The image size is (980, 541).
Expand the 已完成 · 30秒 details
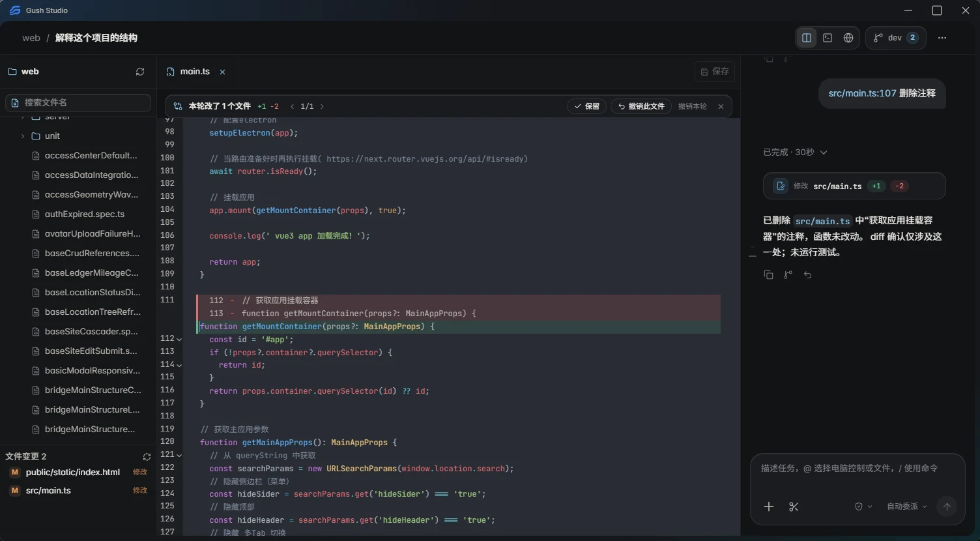(x=795, y=153)
